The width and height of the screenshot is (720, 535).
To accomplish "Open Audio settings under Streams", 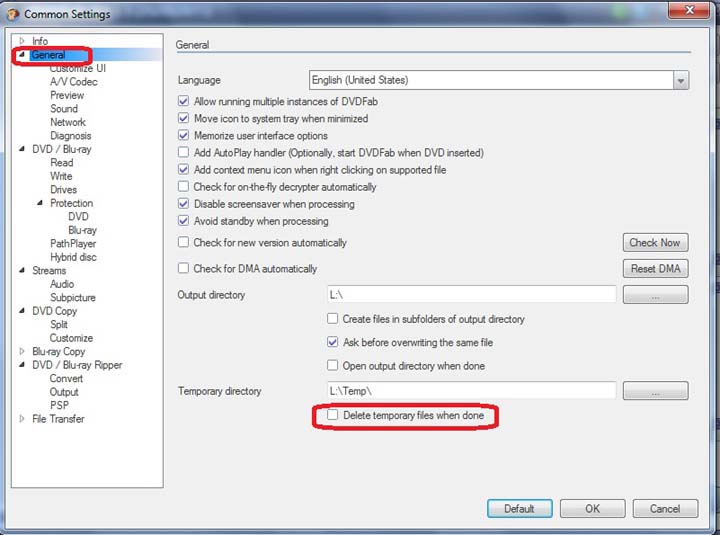I will 62,284.
